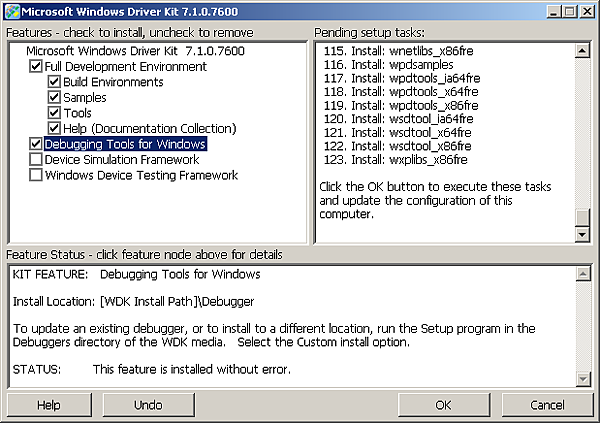600x423 pixels.
Task: Click the Cancel button
Action: (x=547, y=405)
